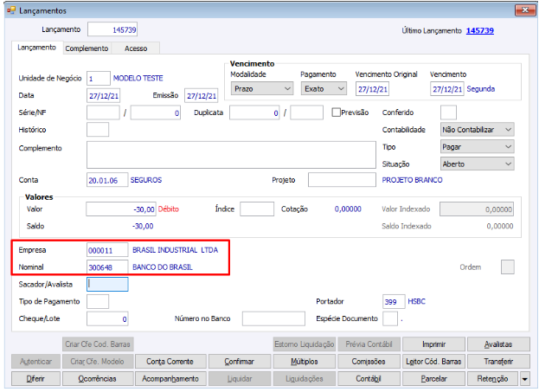
Task: Switch to the Complemento tab
Action: coord(87,48)
